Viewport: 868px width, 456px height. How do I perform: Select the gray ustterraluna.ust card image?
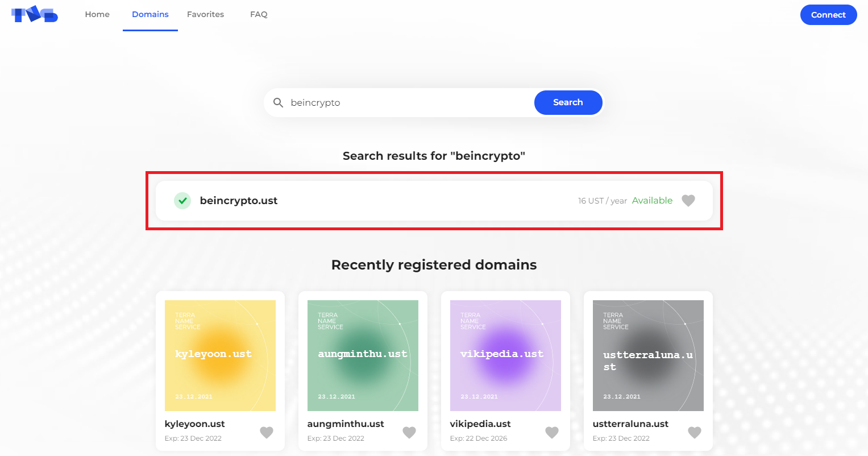click(x=648, y=355)
